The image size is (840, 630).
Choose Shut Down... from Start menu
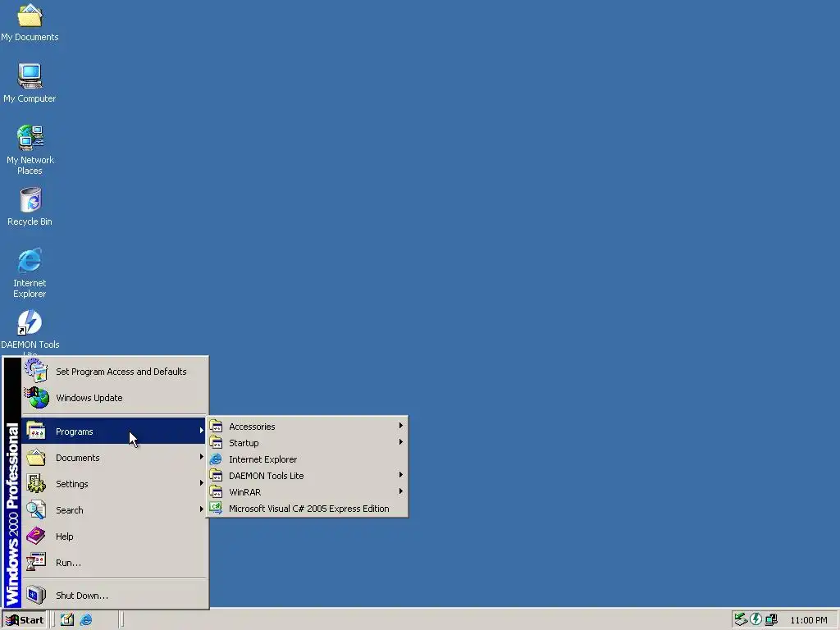point(115,596)
